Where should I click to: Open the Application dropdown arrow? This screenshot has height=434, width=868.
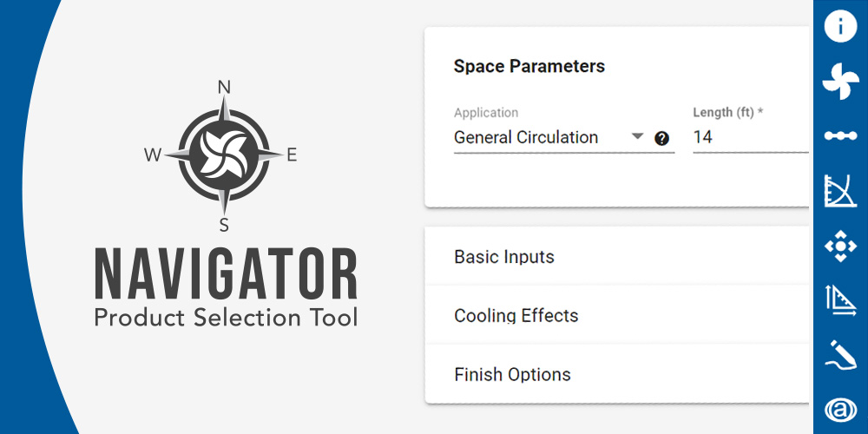click(x=637, y=136)
